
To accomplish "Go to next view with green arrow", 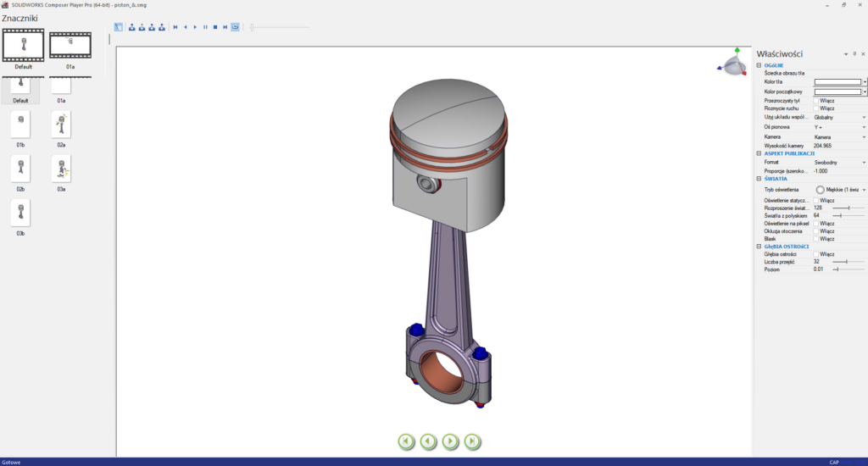I will pyautogui.click(x=451, y=441).
